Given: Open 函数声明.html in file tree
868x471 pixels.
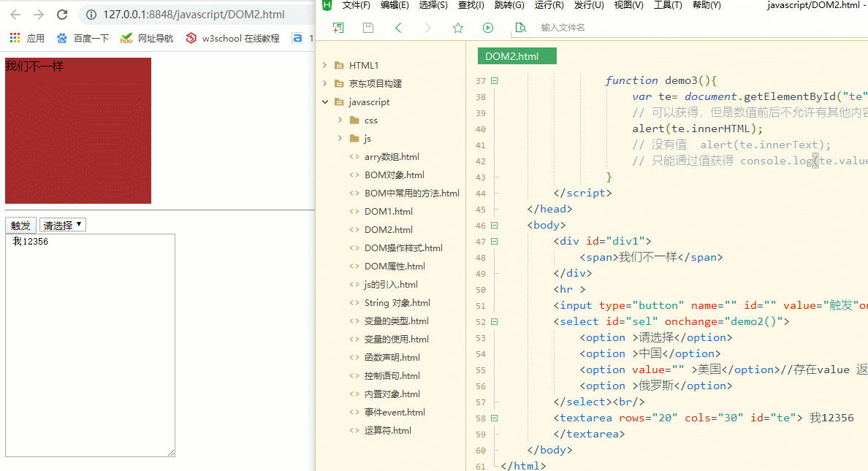Looking at the screenshot, I should [392, 358].
